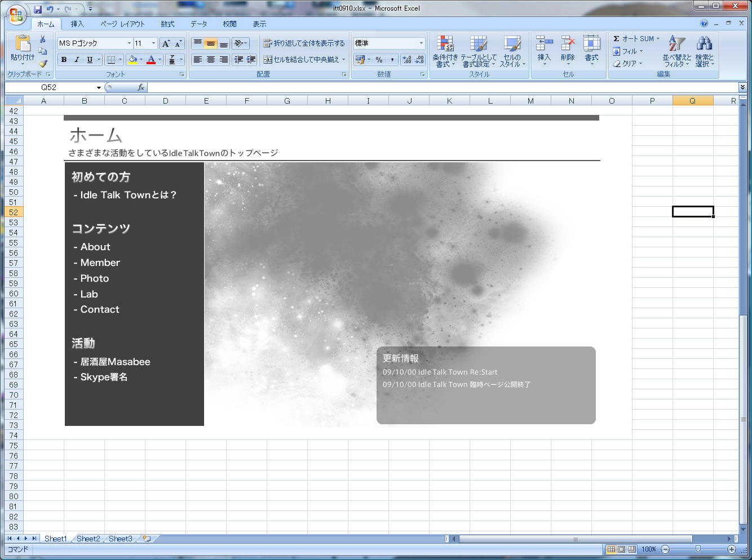The image size is (752, 560).
Task: Click the formula bar input field
Action: coord(443,87)
